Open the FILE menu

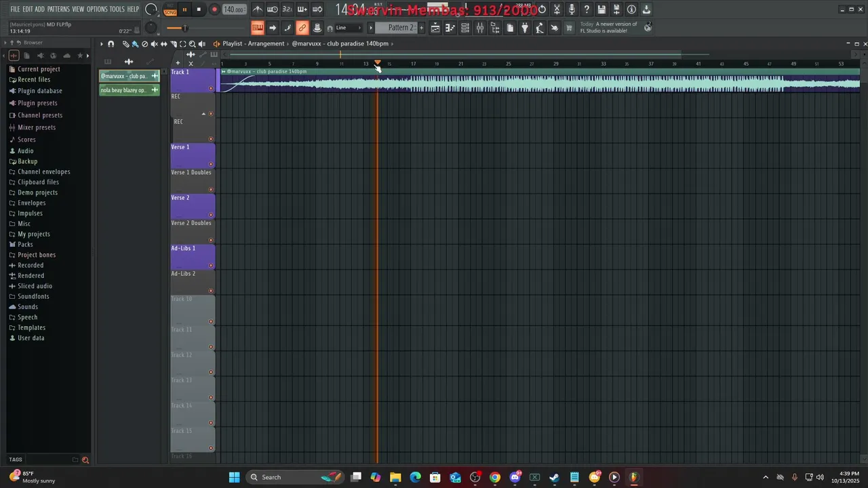pos(15,9)
